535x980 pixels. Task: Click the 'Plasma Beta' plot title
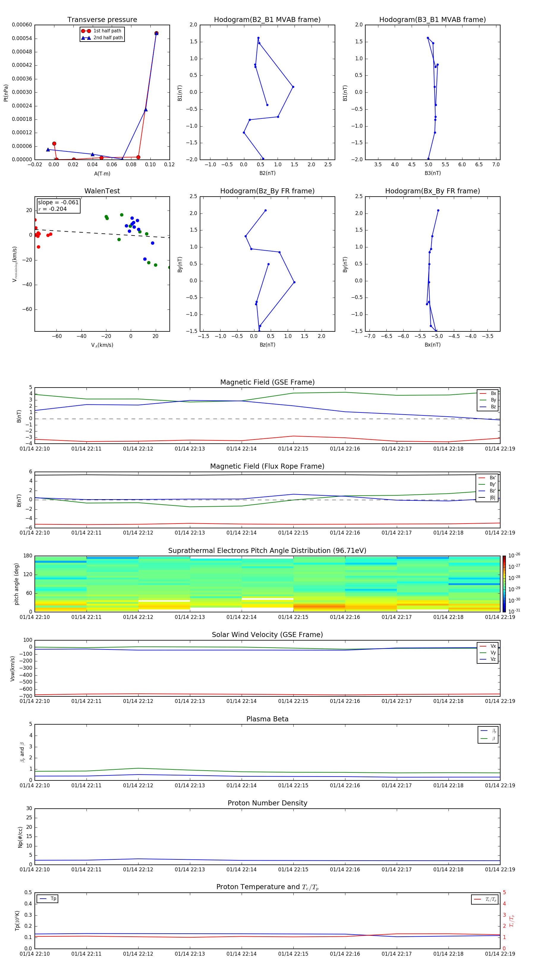click(267, 719)
